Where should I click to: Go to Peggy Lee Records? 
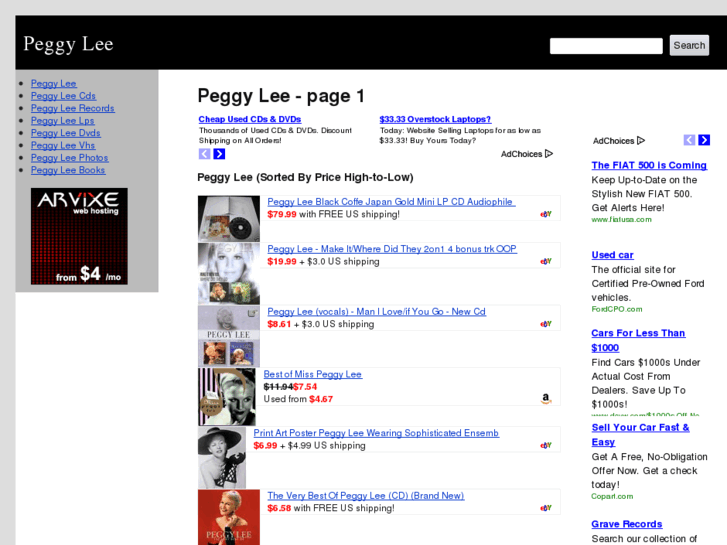pos(73,108)
